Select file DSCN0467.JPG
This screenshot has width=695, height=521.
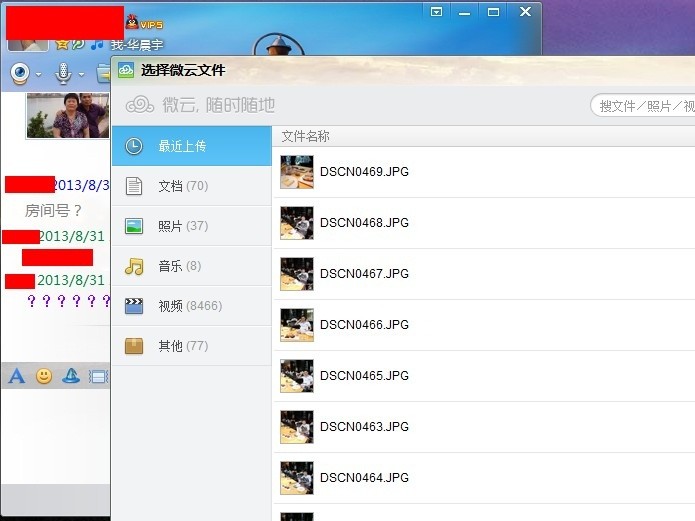484,274
